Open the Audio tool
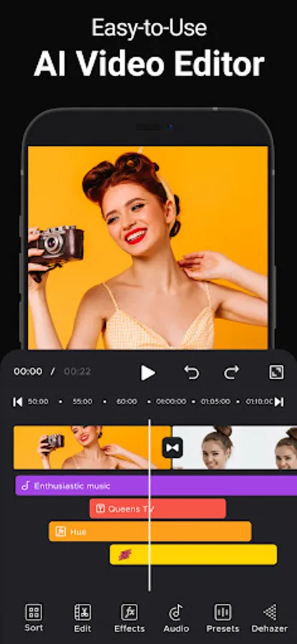The image size is (297, 644). [176, 618]
